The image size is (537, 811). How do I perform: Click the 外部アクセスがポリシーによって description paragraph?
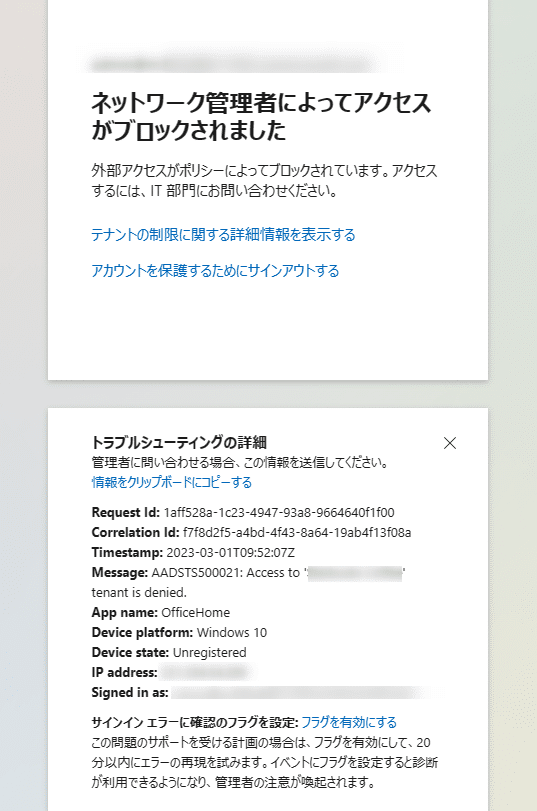click(264, 181)
